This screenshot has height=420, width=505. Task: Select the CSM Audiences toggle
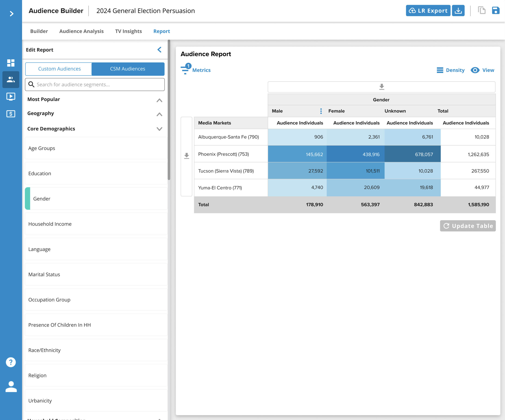[128, 69]
